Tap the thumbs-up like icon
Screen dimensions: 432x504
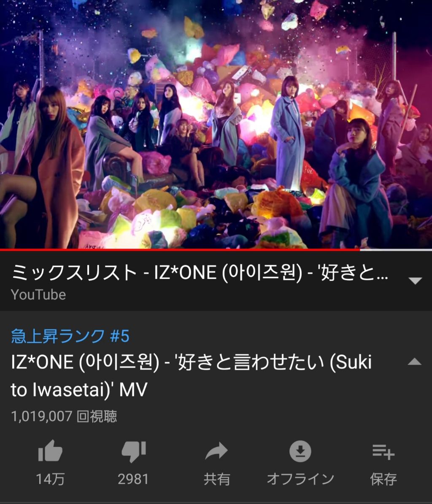pyautogui.click(x=50, y=451)
